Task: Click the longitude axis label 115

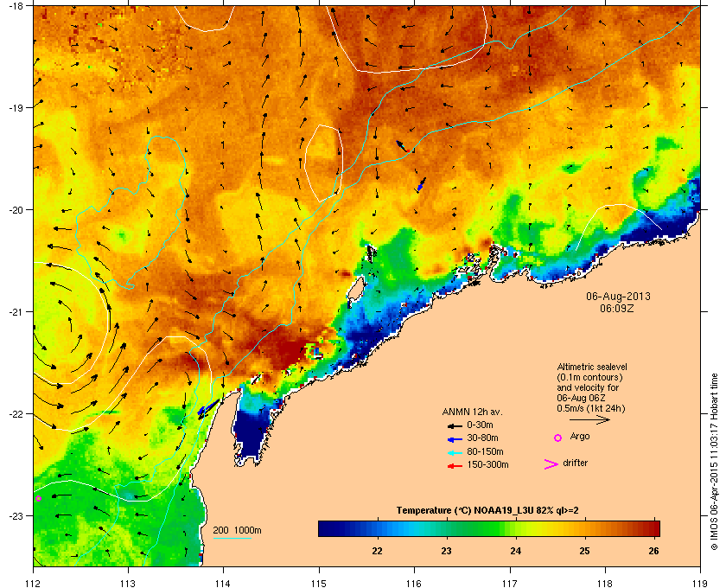Action: coord(319,583)
